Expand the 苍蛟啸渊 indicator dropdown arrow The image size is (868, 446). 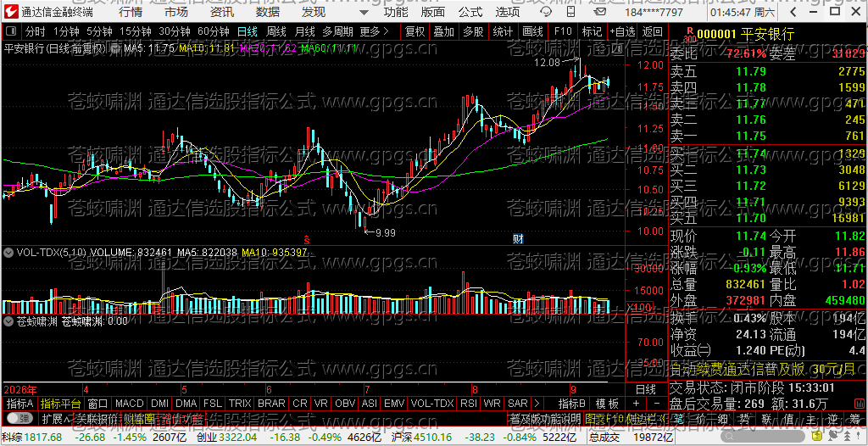pyautogui.click(x=8, y=321)
